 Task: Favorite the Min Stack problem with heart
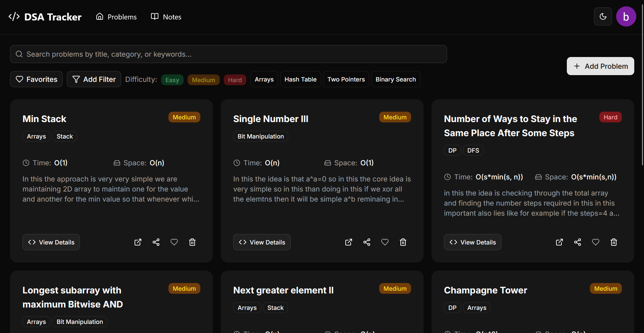(174, 242)
